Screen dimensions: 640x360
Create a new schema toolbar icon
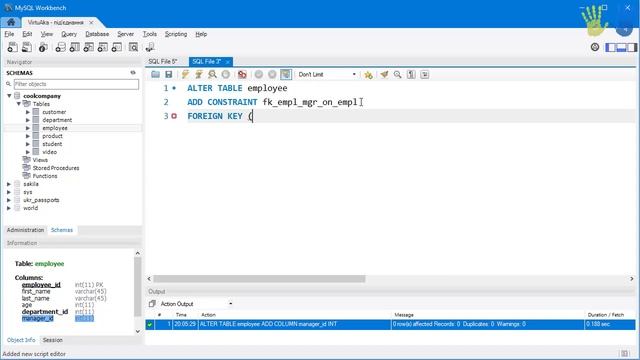(60, 47)
